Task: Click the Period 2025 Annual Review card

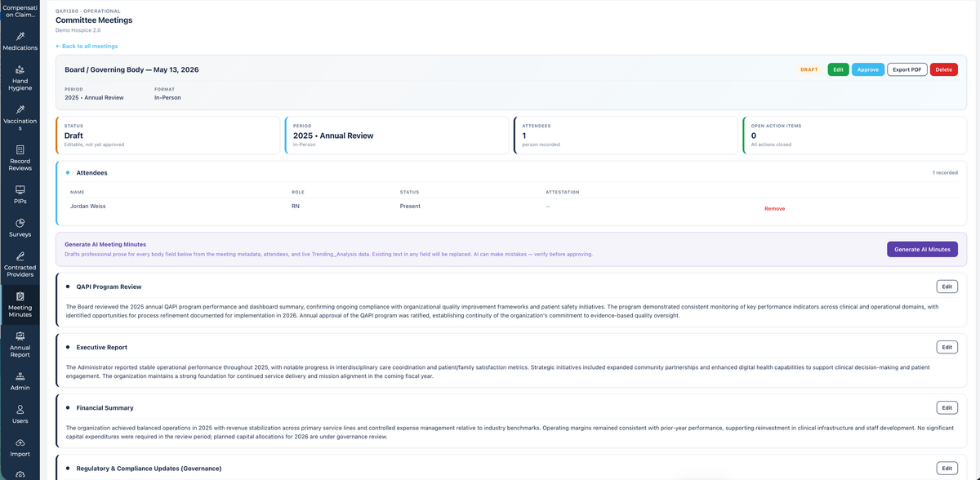Action: pos(397,136)
